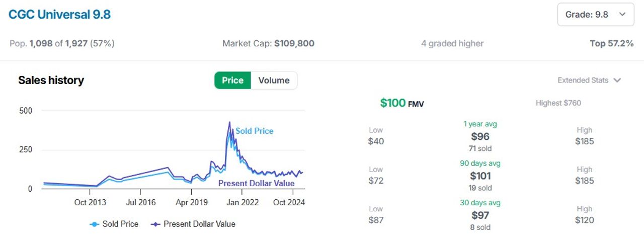The width and height of the screenshot is (644, 247).
Task: Open the Grade: 9.8 dropdown
Action: point(596,15)
